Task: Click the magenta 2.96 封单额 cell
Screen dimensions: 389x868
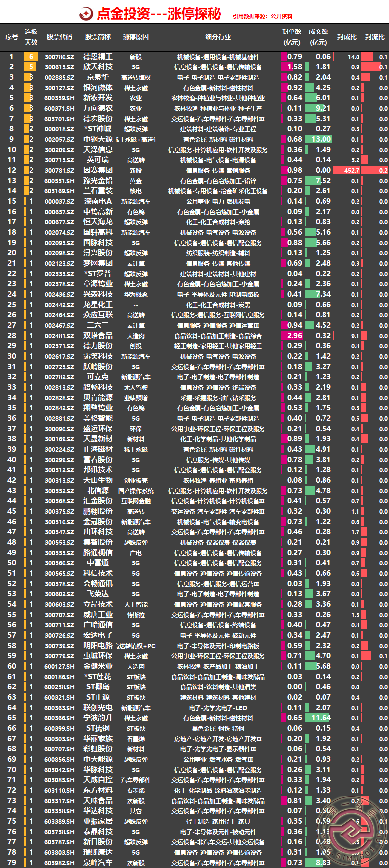Action: (294, 336)
